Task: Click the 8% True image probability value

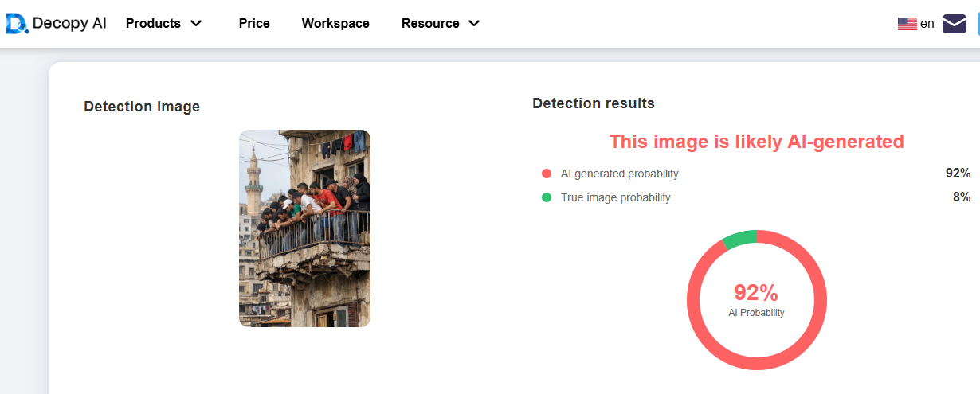Action: point(961,197)
